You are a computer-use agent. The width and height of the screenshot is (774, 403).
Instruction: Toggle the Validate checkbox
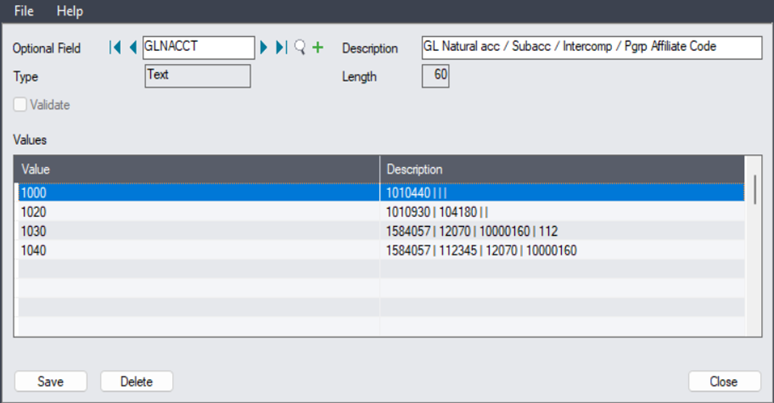(20, 104)
